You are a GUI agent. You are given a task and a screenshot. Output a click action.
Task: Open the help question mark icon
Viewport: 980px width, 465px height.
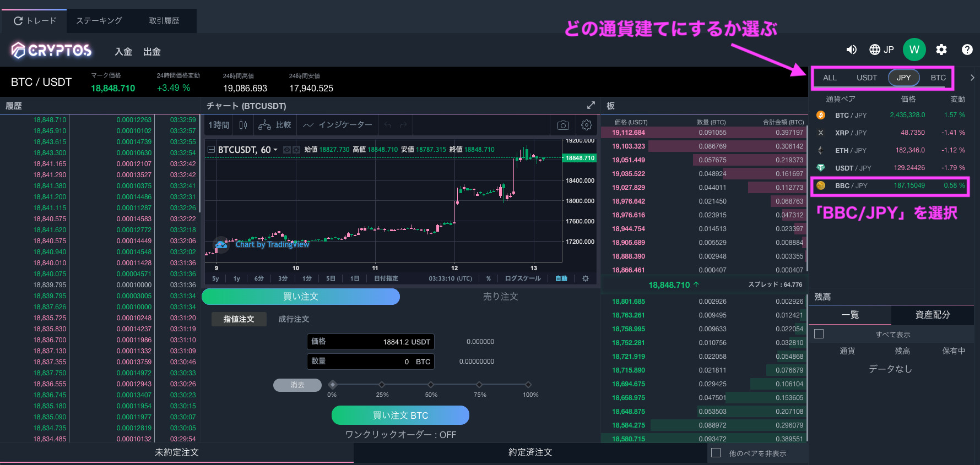tap(967, 50)
